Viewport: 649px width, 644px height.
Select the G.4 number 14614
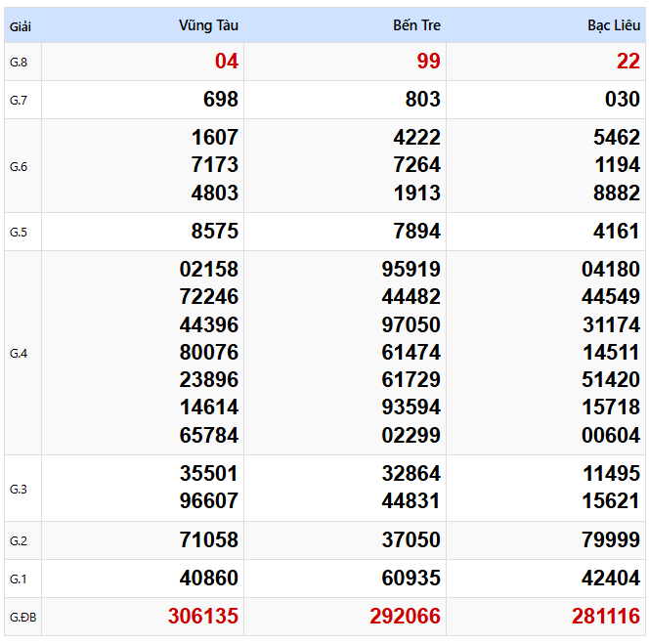click(209, 408)
